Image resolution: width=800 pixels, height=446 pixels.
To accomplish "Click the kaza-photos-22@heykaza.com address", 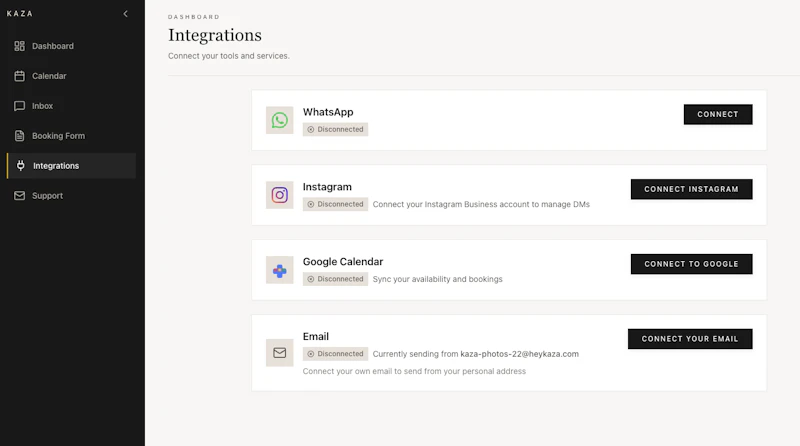I will pyautogui.click(x=519, y=354).
